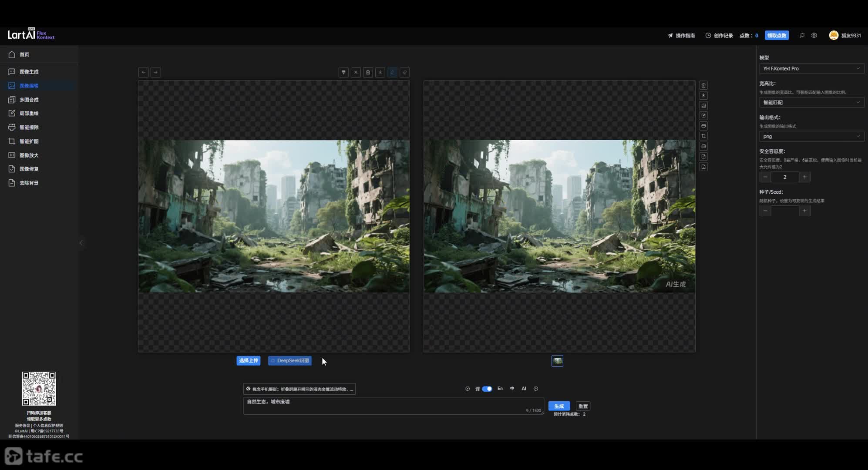Click the upscale icon in the result side toolbar
Viewport: 868px width, 470px height.
pos(703,146)
